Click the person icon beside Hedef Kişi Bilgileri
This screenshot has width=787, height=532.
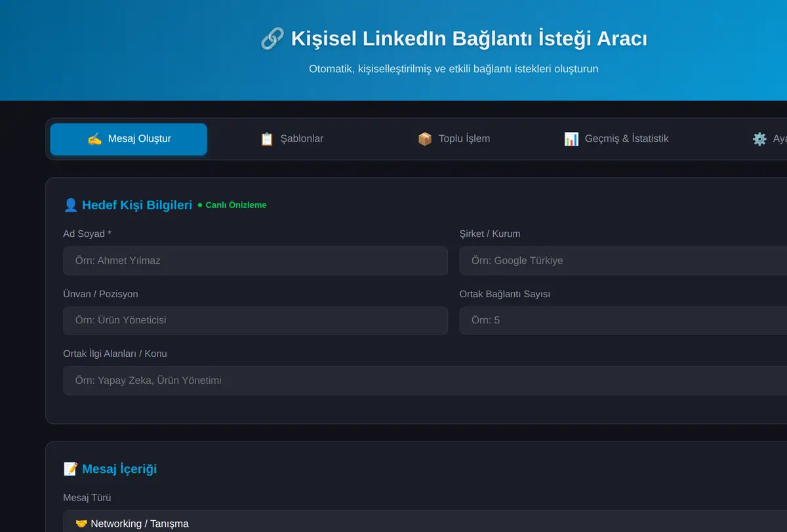[71, 205]
